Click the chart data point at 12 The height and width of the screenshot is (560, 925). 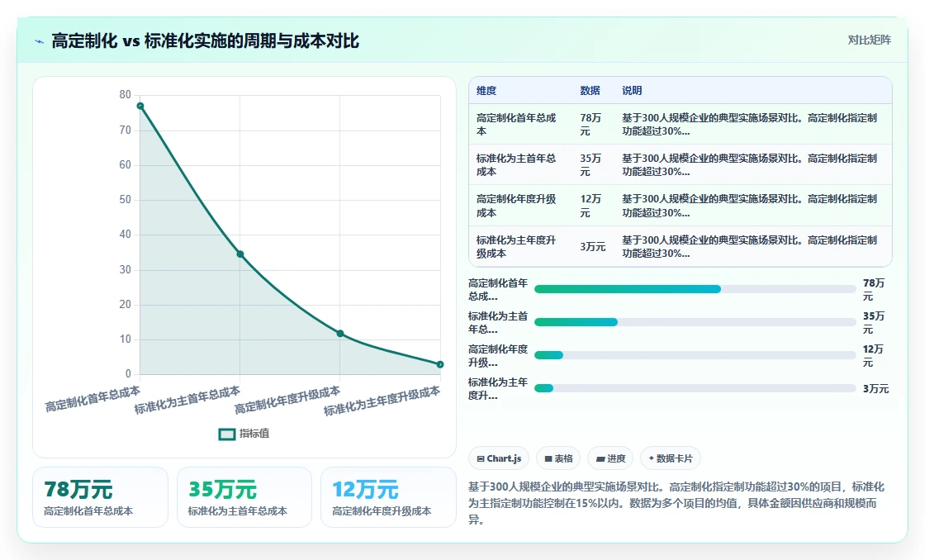coord(339,334)
